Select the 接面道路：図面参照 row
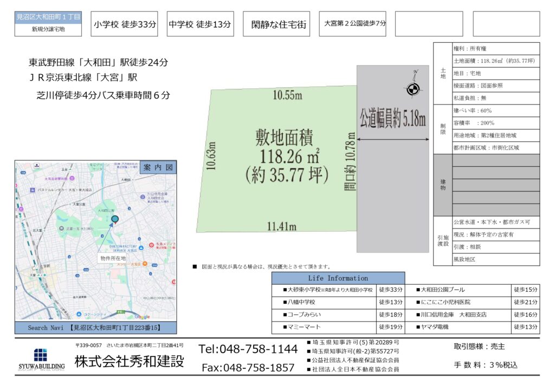Viewport: 555px width, 392px height. pos(496,86)
